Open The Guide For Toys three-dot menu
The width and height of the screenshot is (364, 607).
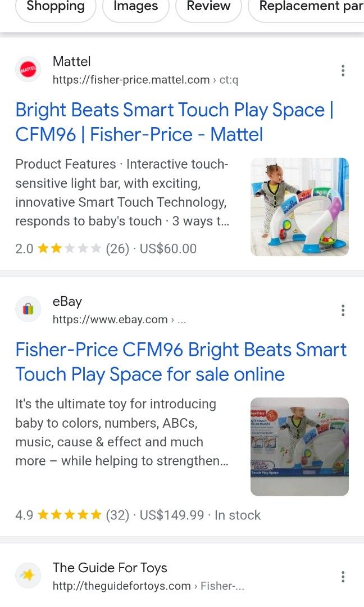pos(343,577)
